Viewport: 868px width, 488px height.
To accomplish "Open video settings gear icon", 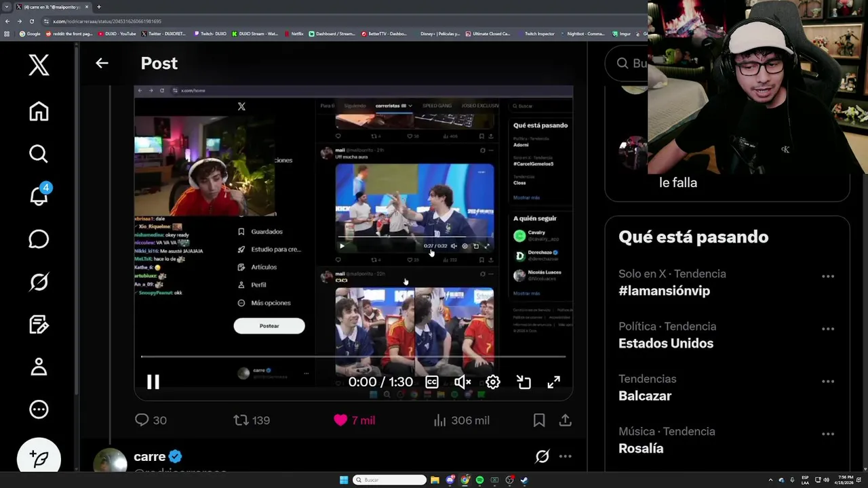I will point(493,382).
